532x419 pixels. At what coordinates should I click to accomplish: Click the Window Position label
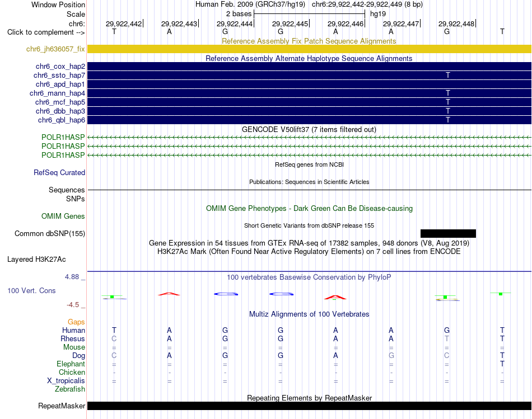click(58, 4)
